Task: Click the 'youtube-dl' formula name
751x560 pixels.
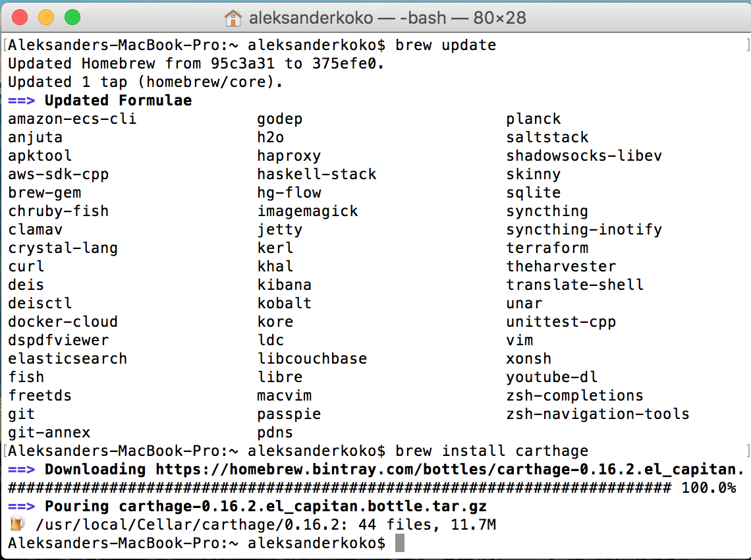Action: coord(552,378)
